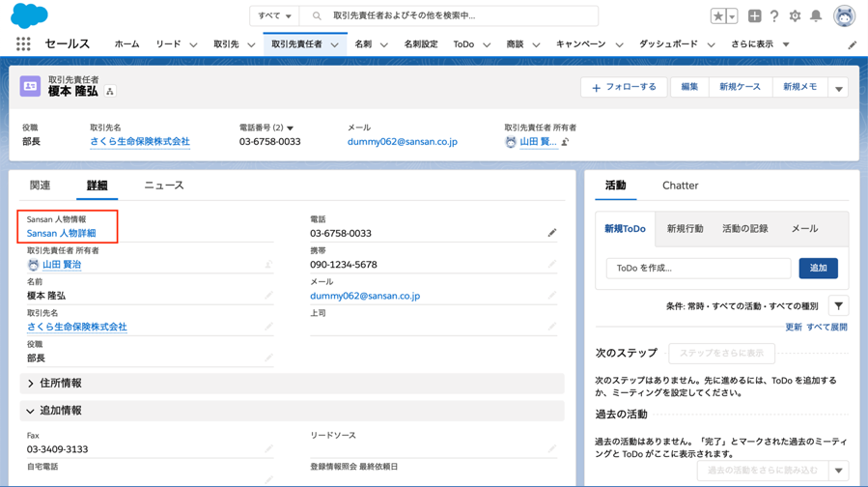Image resolution: width=868 pixels, height=487 pixels.
Task: Open the 電話番号 (2) dropdown
Action: pos(290,128)
